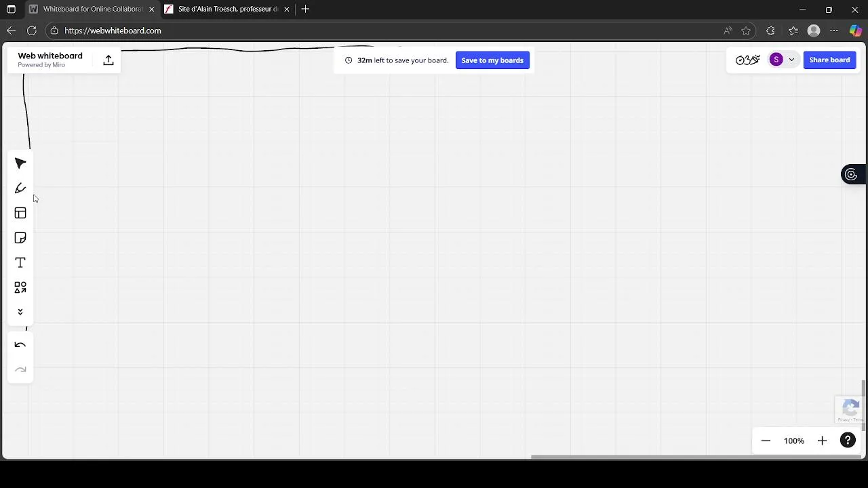The height and width of the screenshot is (488, 868).
Task: Open Read aloud in address bar
Action: (728, 30)
